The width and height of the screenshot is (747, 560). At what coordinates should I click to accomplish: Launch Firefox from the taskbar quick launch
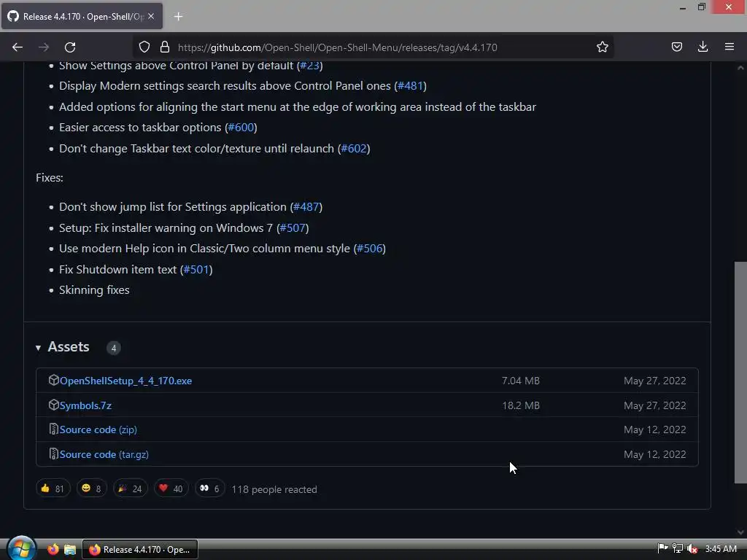point(53,550)
